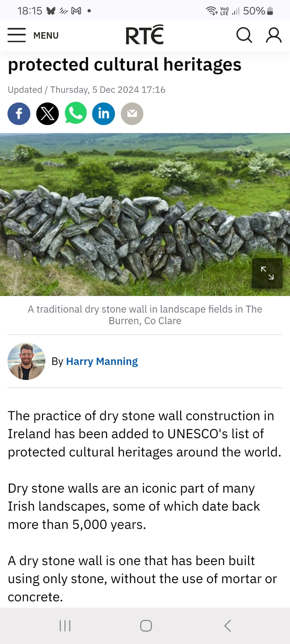290x644 pixels.
Task: Open the user account profile icon
Action: [274, 35]
